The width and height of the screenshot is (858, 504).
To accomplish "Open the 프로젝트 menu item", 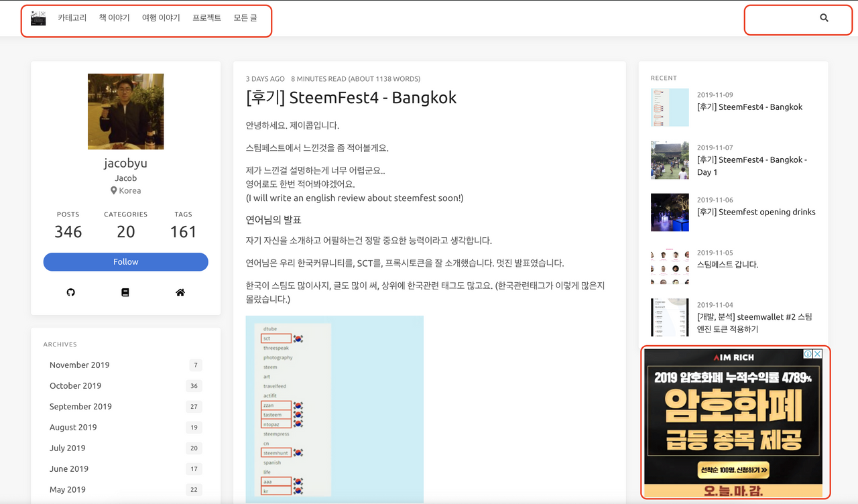I will coord(206,18).
